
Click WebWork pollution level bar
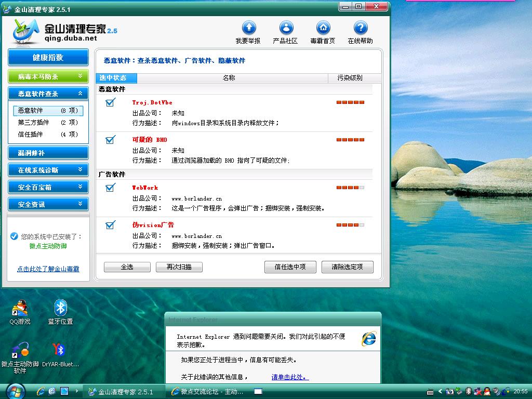tap(351, 187)
